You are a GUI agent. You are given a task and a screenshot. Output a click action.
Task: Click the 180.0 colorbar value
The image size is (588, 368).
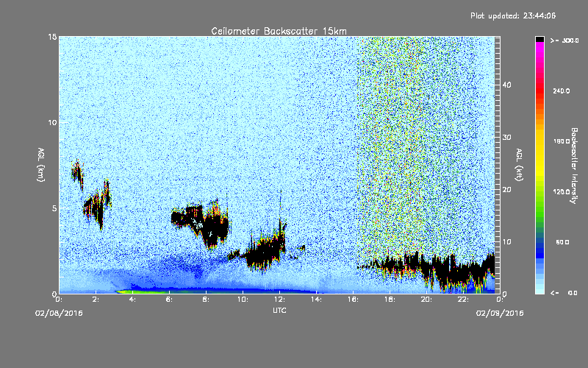pyautogui.click(x=562, y=141)
